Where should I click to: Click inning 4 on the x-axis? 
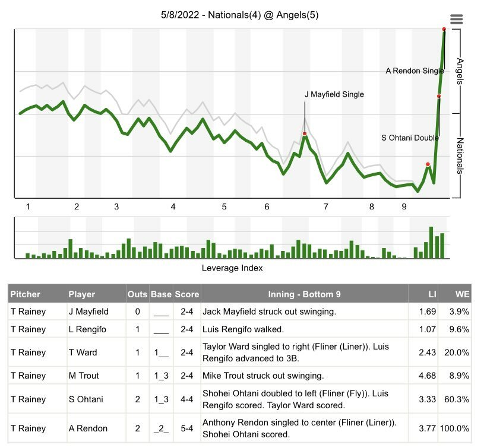[173, 206]
